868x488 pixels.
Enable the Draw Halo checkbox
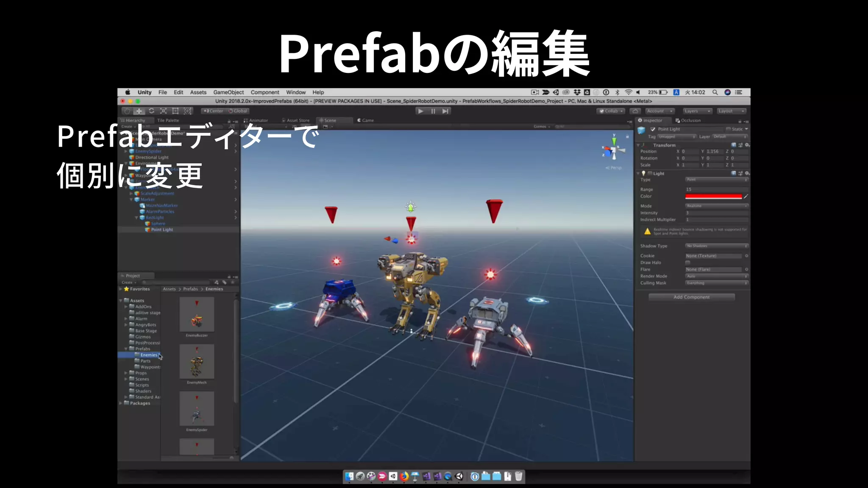pos(687,263)
